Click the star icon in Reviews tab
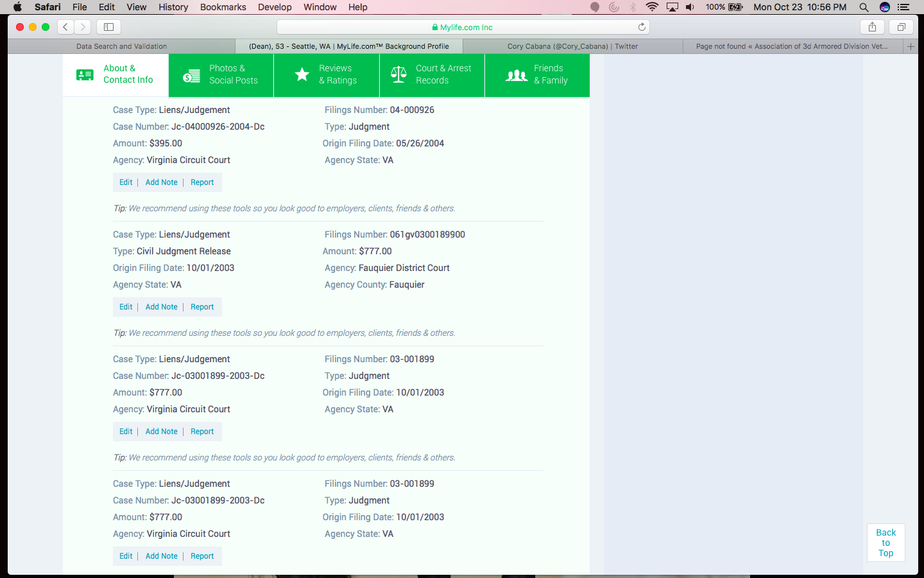This screenshot has width=924, height=578. coord(302,74)
